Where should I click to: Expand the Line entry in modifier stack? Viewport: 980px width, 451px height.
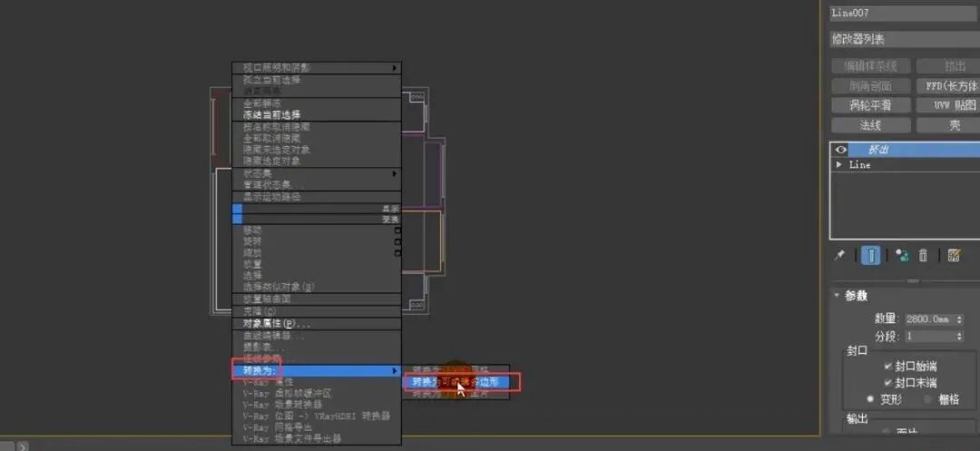click(838, 165)
